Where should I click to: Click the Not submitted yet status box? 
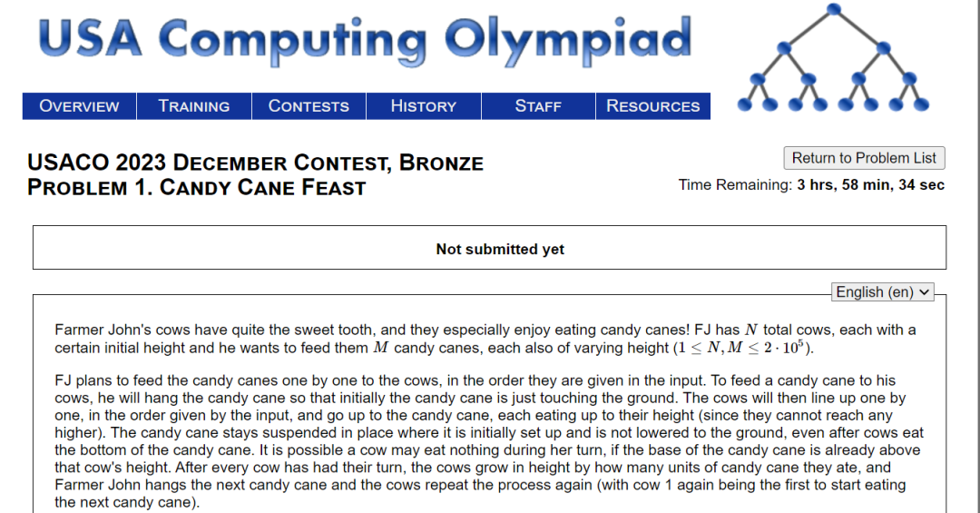[489, 248]
